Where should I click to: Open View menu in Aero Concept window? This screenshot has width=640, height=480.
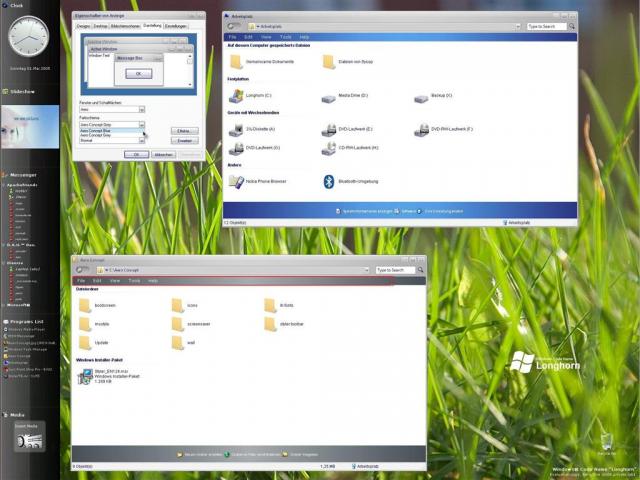[x=115, y=281]
